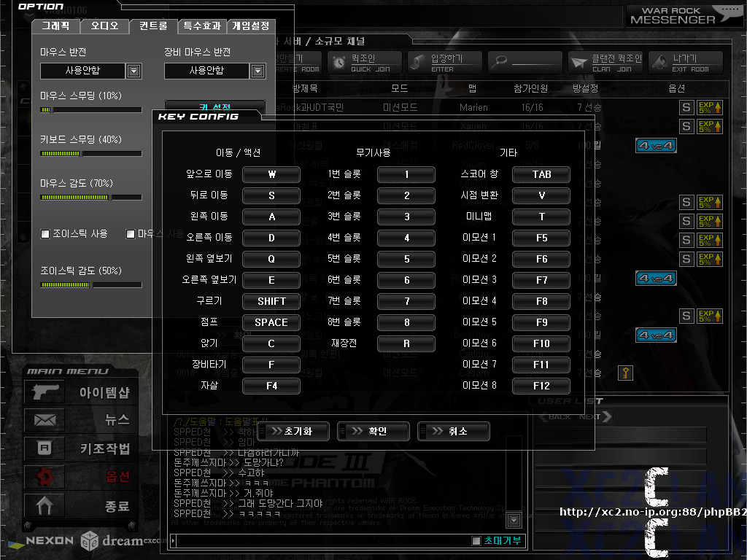Click the Clan Join airplane icon
The width and height of the screenshot is (747, 560).
[579, 63]
